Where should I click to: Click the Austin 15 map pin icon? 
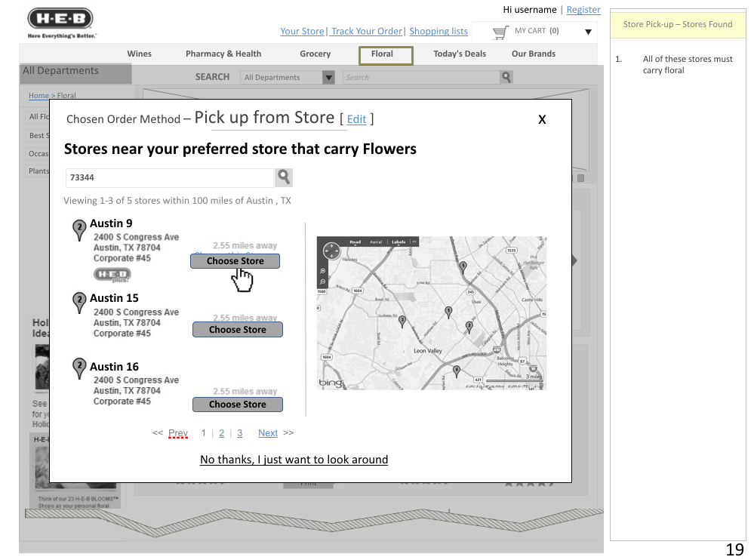[79, 303]
